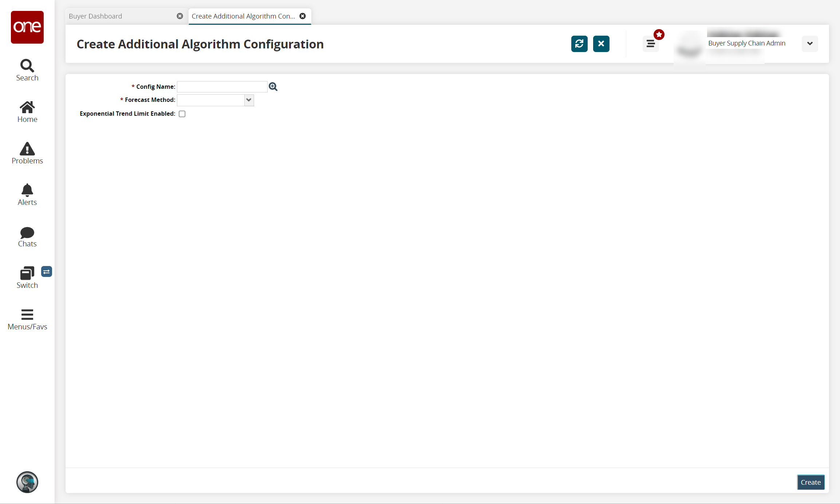Go to Home in sidebar
Image resolution: width=840 pixels, height=504 pixels.
point(27,112)
